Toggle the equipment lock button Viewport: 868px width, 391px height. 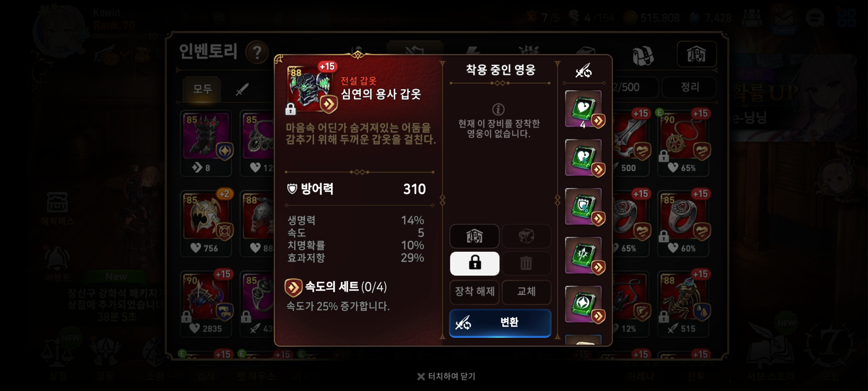pyautogui.click(x=474, y=263)
